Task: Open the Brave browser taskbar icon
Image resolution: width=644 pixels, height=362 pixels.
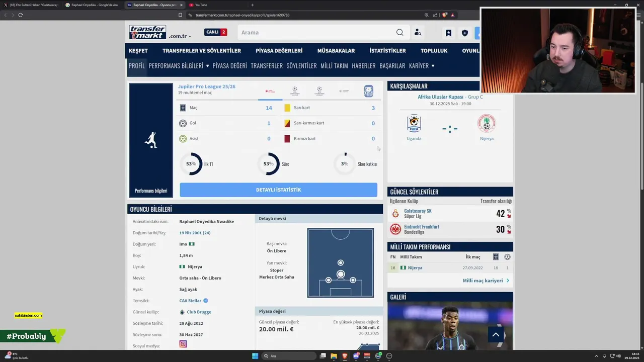Action: [345, 356]
